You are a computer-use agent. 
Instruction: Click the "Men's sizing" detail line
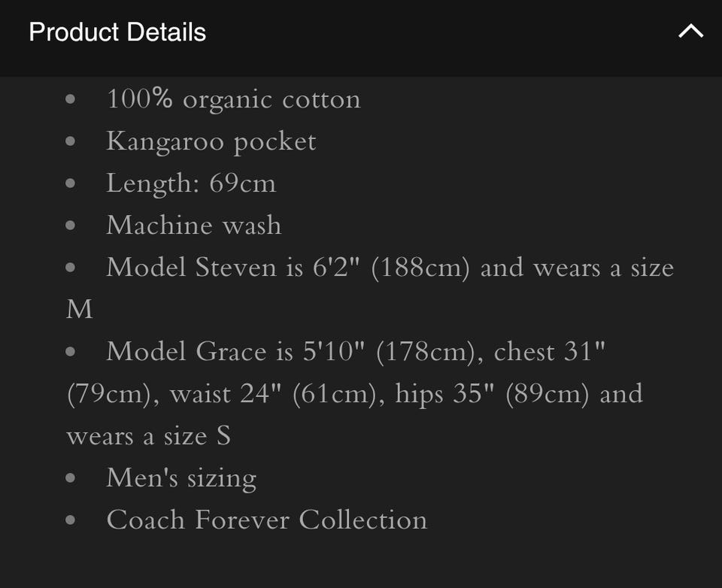click(x=181, y=478)
